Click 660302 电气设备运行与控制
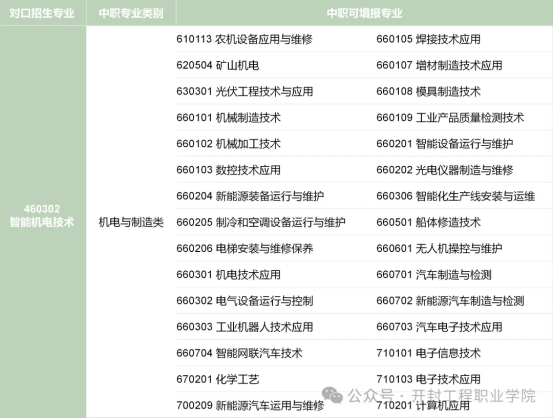 (x=245, y=301)
